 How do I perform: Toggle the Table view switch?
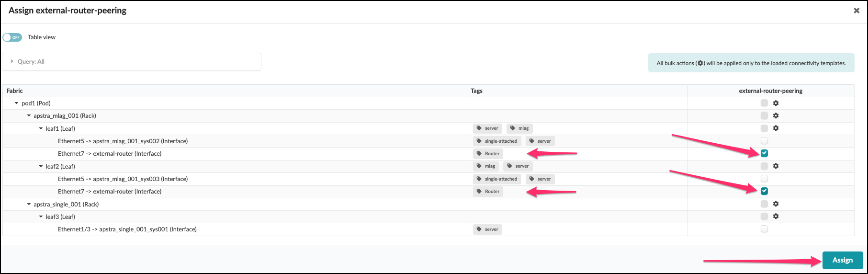point(12,37)
